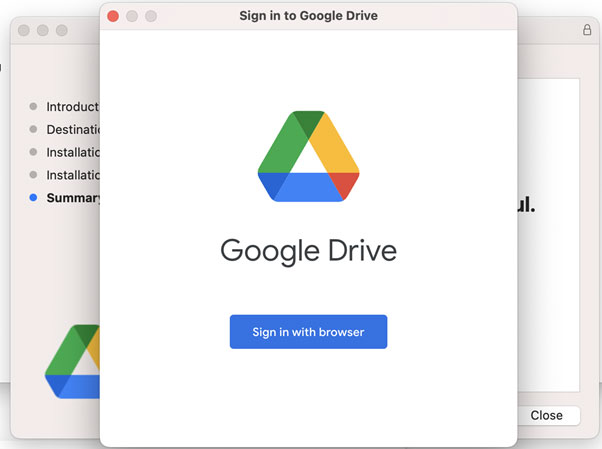Click the lock icon in installer title bar
Viewport: 602px width, 449px height.
pyautogui.click(x=587, y=30)
